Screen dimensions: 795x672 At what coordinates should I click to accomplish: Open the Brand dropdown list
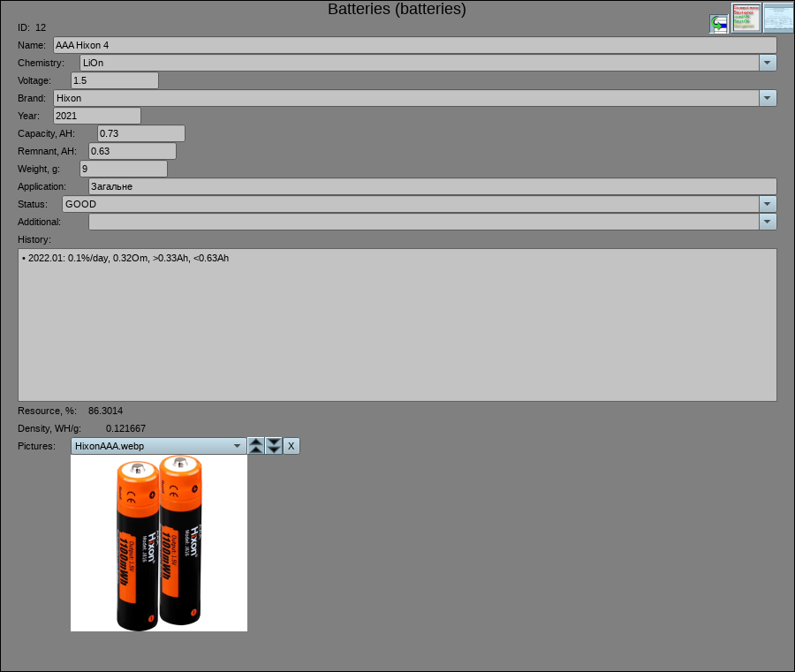click(x=768, y=98)
